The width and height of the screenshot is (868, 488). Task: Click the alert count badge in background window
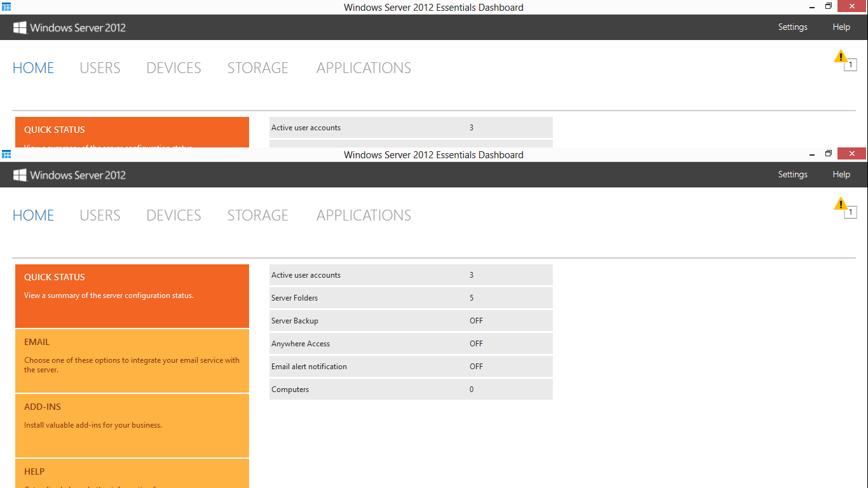[851, 65]
